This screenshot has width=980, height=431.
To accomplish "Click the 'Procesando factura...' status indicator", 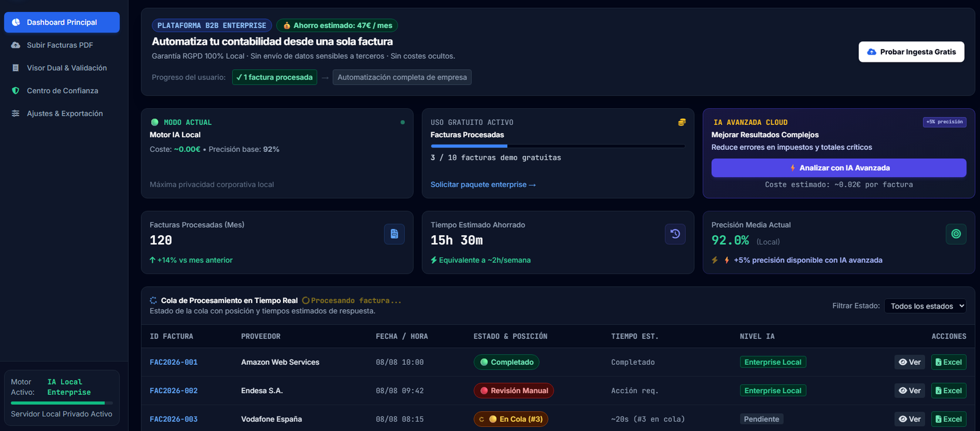I will (352, 301).
